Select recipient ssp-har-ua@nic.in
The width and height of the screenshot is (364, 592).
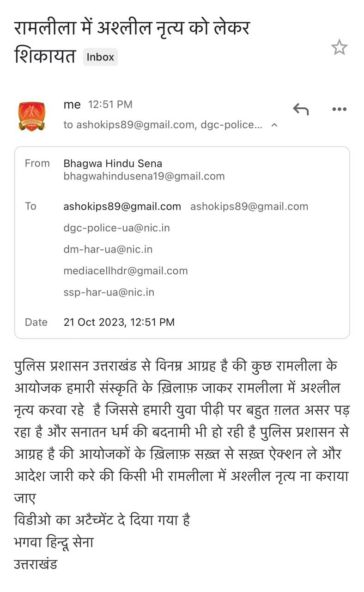coord(109,292)
